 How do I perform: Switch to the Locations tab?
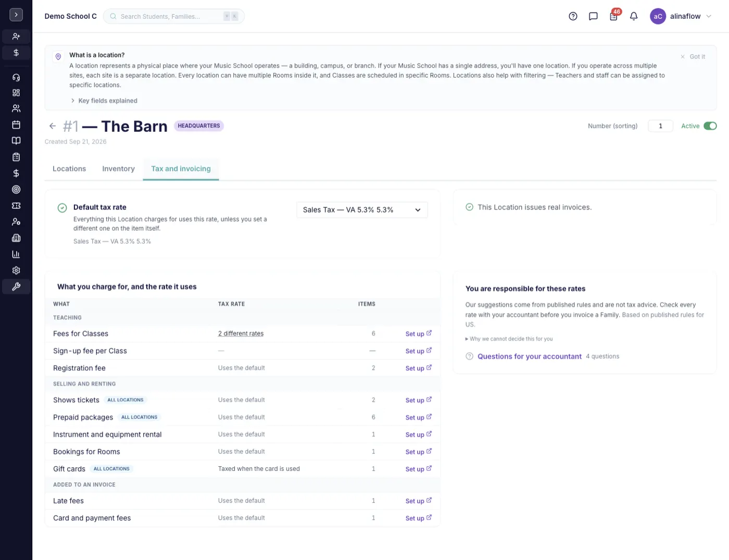coord(69,169)
